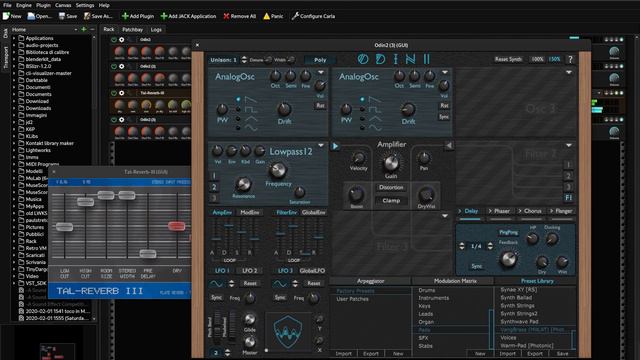Expand the Applications folder in tree
The width and height of the screenshot is (640, 360).
14,38
